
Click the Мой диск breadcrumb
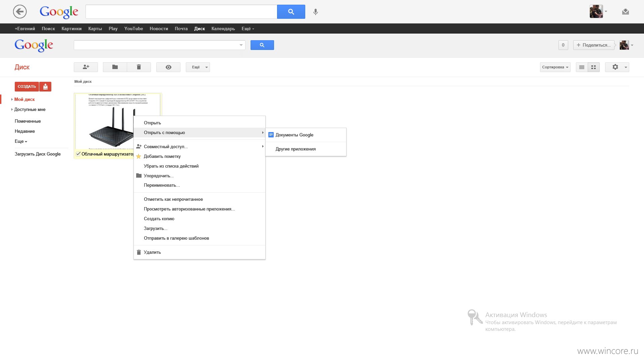[x=83, y=81]
